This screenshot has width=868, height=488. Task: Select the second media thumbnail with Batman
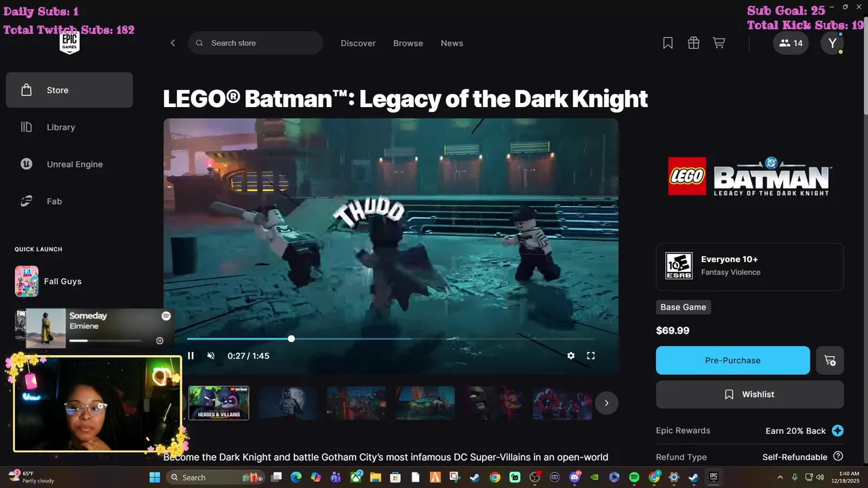click(x=288, y=403)
